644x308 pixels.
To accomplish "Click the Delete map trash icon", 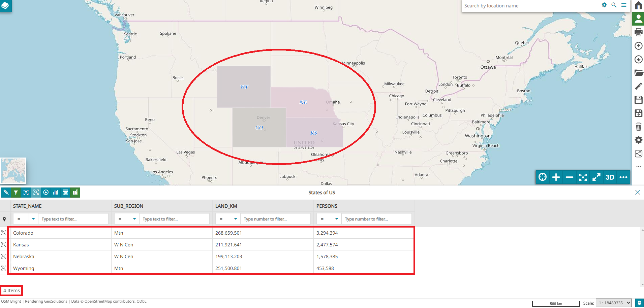I will coord(638,127).
